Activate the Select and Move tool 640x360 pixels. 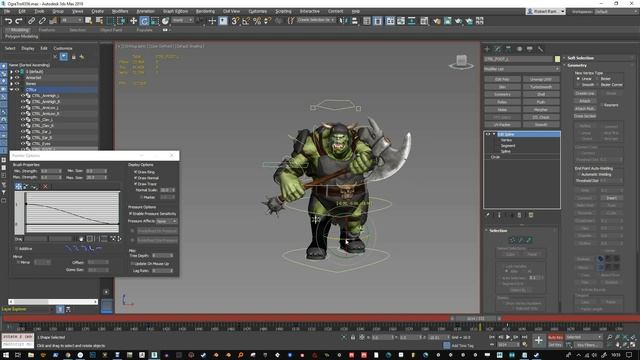click(x=133, y=21)
